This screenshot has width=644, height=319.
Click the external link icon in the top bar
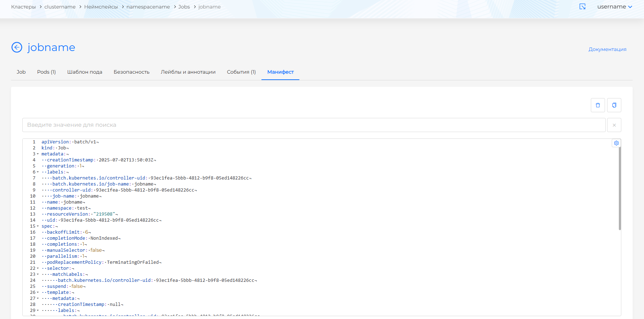coord(582,6)
